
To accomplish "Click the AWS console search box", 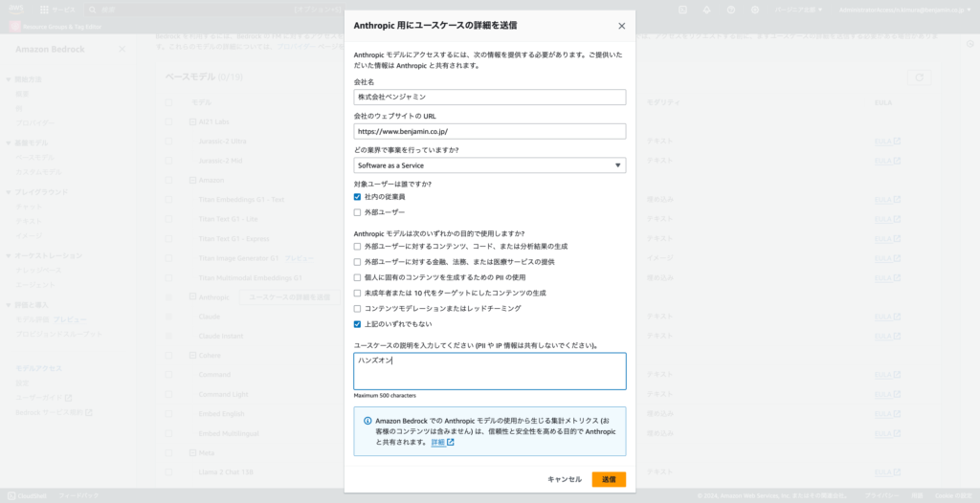I will pos(215,10).
